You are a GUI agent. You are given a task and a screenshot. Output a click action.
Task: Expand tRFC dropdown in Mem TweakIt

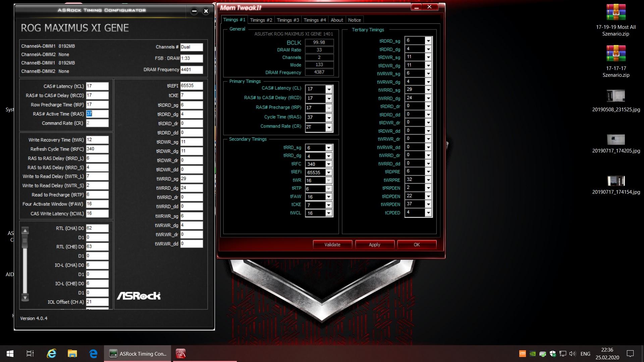pyautogui.click(x=329, y=164)
